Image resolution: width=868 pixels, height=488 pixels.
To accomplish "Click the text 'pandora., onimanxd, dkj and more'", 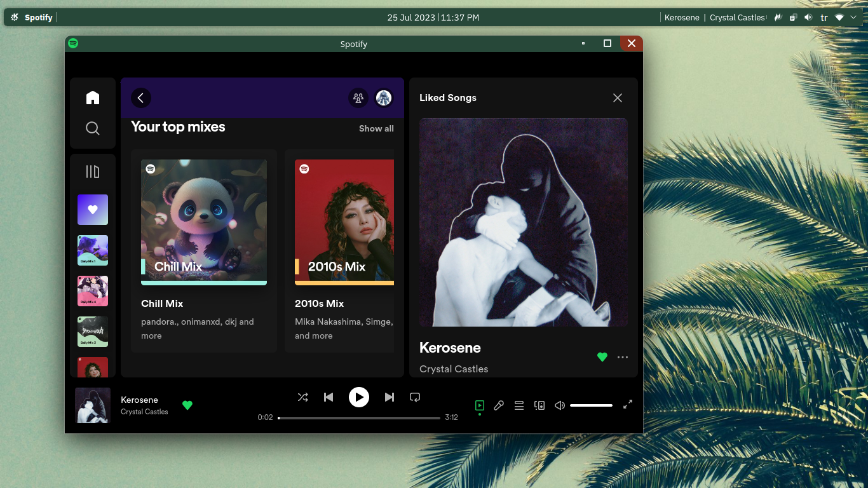I will click(x=198, y=329).
